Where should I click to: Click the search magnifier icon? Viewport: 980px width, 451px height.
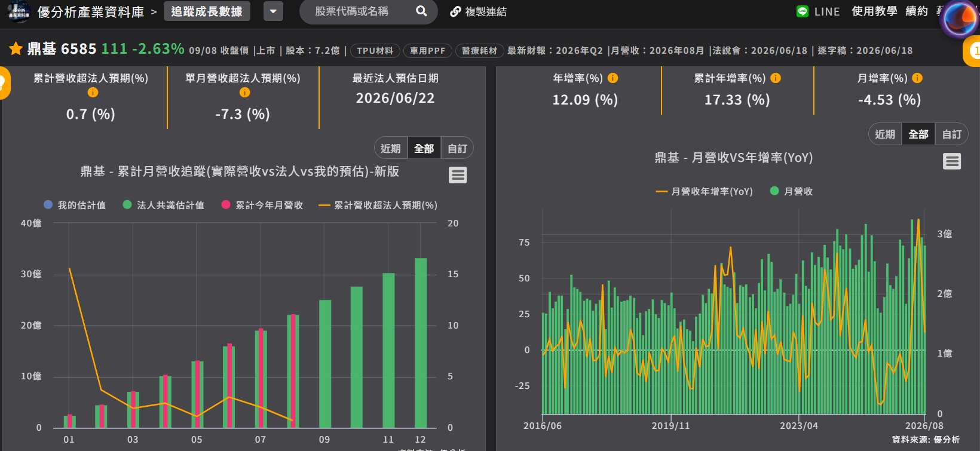pos(421,11)
